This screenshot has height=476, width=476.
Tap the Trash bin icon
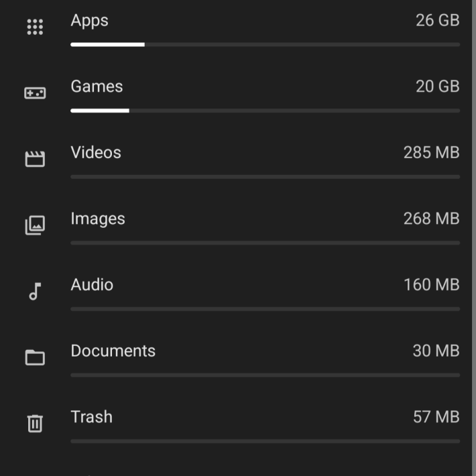(35, 424)
